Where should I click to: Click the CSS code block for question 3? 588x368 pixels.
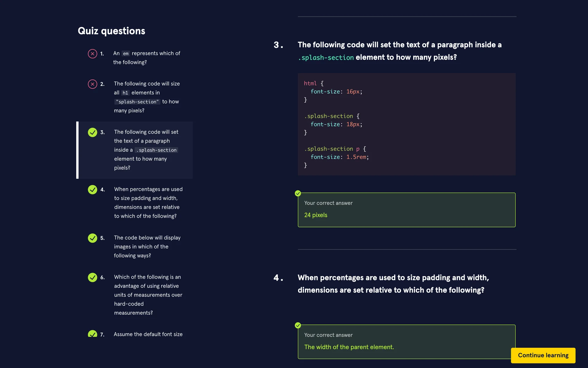click(x=406, y=124)
